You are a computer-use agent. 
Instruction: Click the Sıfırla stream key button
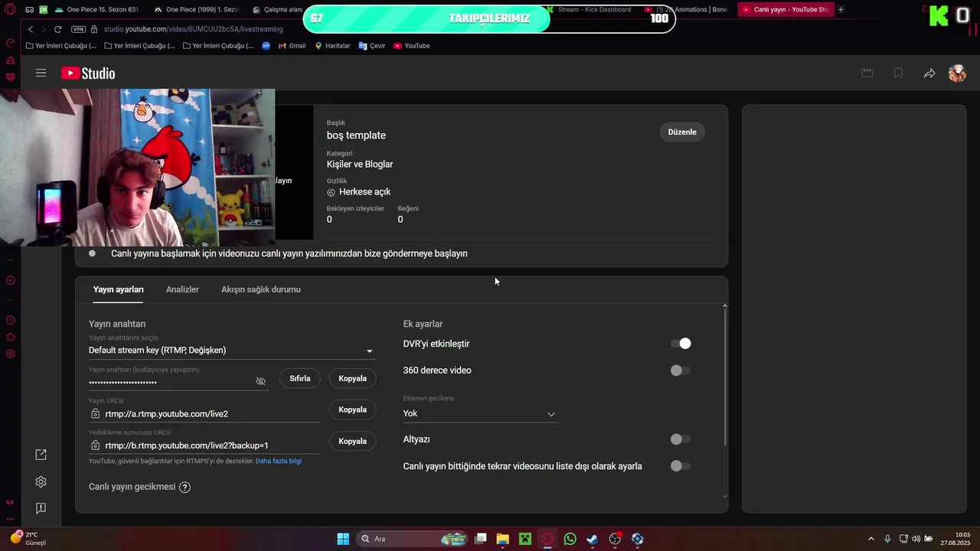300,378
